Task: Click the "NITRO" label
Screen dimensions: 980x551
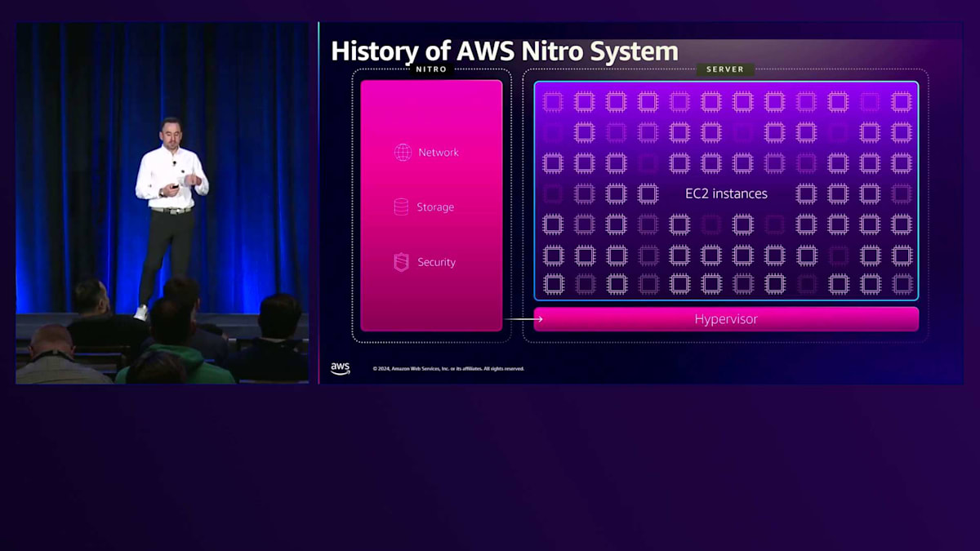Action: [431, 69]
